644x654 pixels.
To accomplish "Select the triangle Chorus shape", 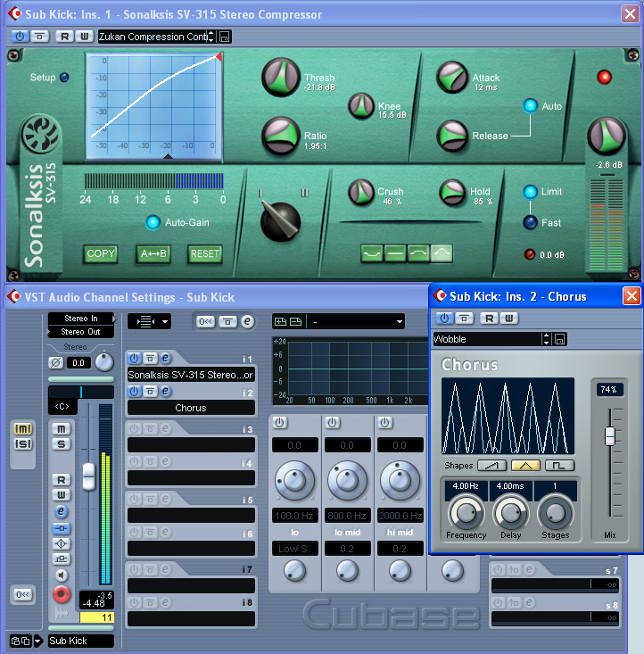I will pos(525,465).
